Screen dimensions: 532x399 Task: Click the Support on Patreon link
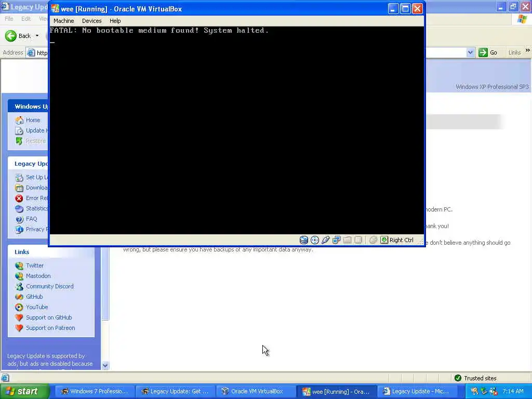point(50,328)
